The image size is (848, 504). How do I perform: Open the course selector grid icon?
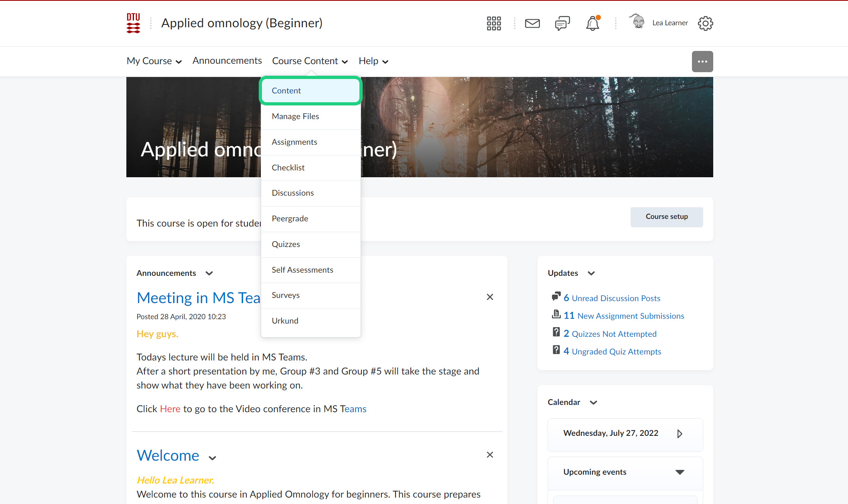tap(494, 23)
